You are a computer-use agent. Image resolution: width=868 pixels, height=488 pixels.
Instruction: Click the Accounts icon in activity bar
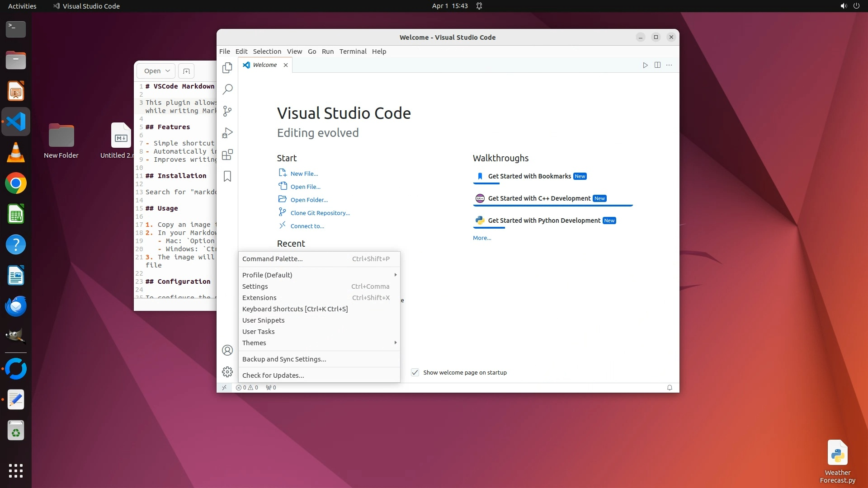pyautogui.click(x=227, y=350)
